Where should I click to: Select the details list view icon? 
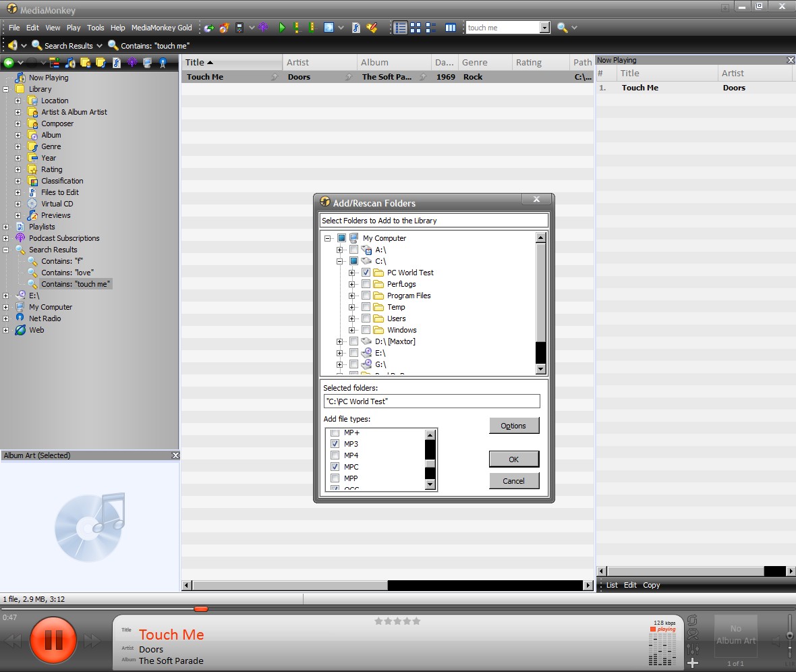(x=401, y=28)
